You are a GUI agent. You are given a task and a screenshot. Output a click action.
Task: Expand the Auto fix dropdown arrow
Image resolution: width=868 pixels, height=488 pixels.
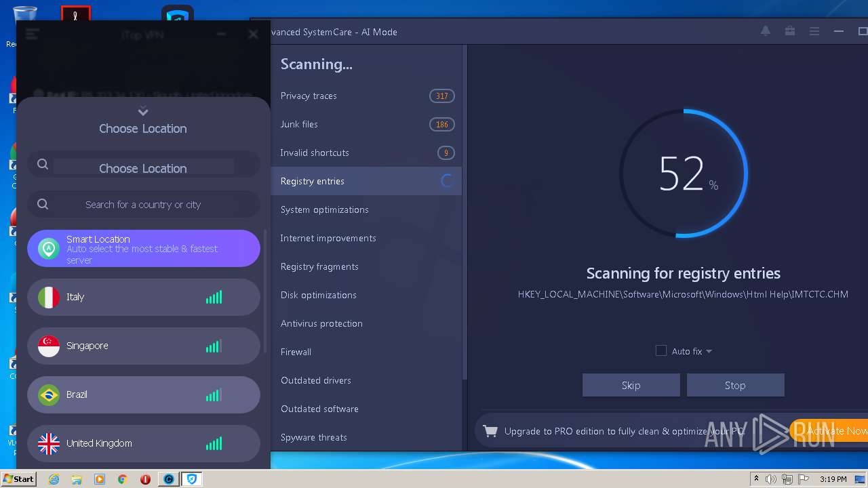pos(709,351)
